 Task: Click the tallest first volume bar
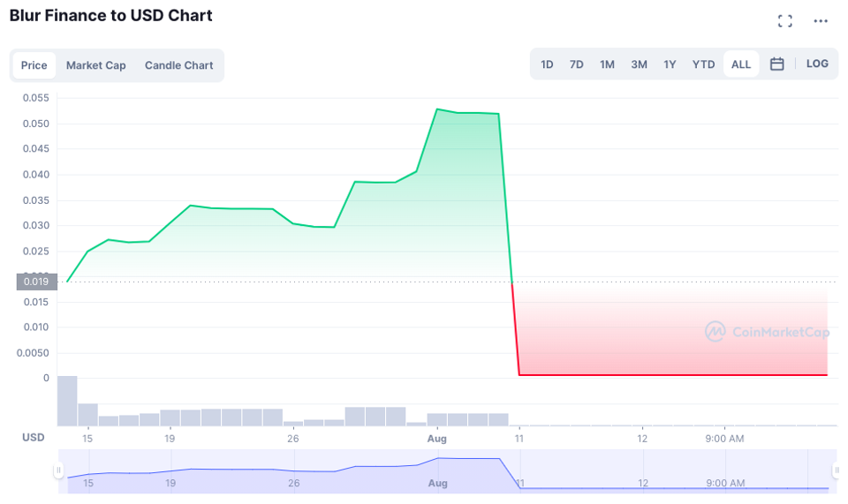click(x=67, y=401)
